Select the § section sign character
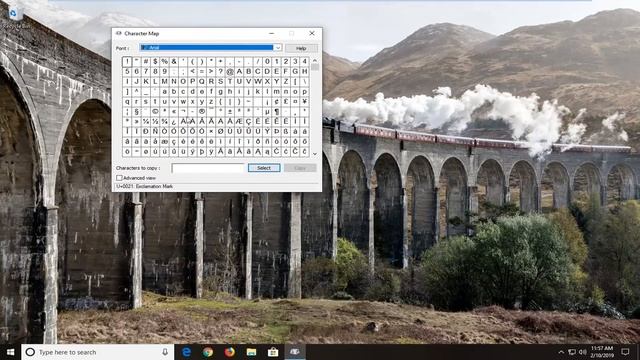640x360 pixels. point(136,111)
